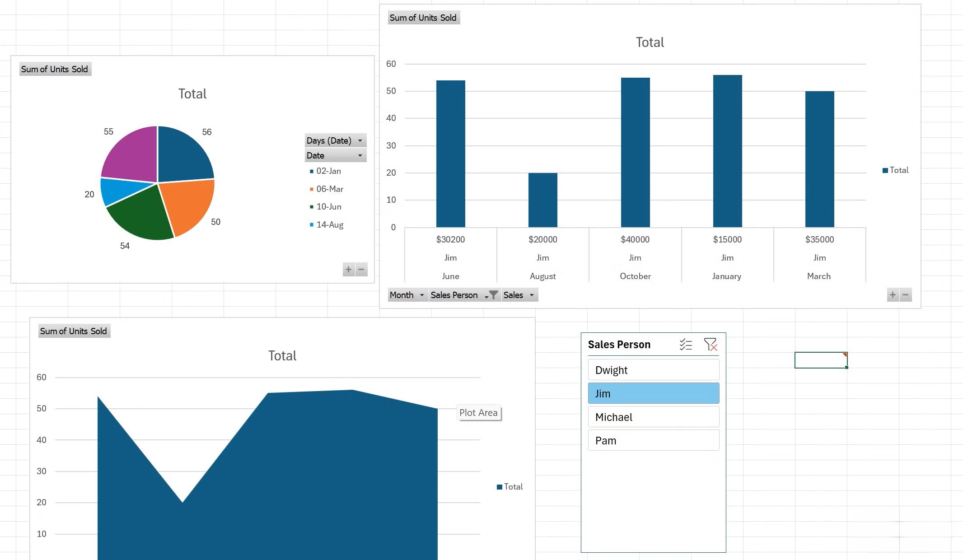
Task: Select Dwight in the Sales Person slicer
Action: pos(653,370)
